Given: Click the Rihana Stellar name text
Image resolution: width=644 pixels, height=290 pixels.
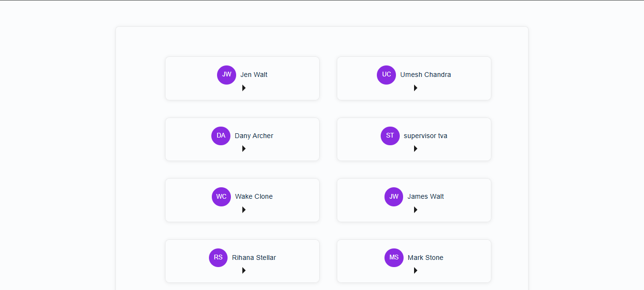Looking at the screenshot, I should click(254, 258).
